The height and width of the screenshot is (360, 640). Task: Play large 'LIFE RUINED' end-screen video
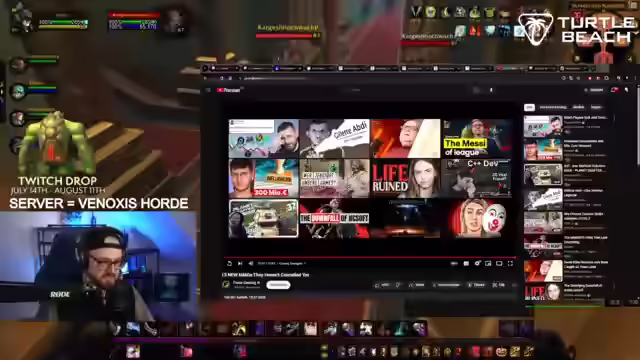pos(406,178)
